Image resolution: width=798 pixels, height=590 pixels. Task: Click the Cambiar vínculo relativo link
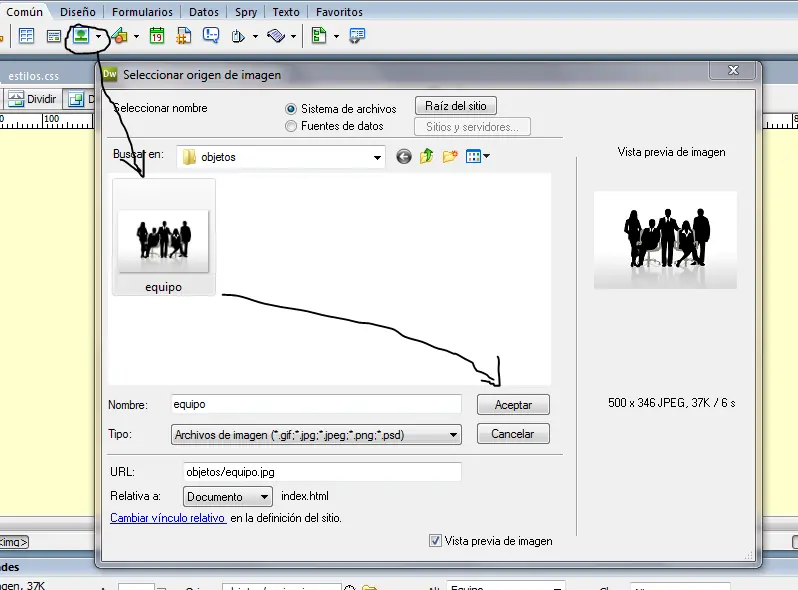(x=168, y=518)
